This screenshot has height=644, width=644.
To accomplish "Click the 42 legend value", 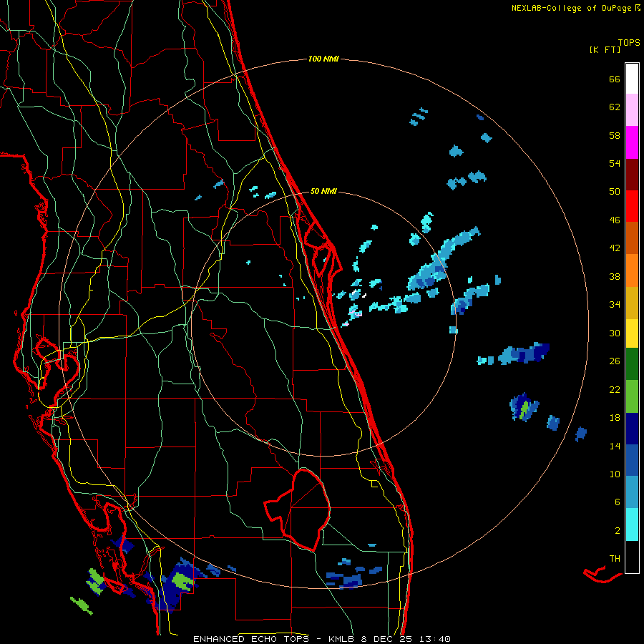I will [x=615, y=248].
